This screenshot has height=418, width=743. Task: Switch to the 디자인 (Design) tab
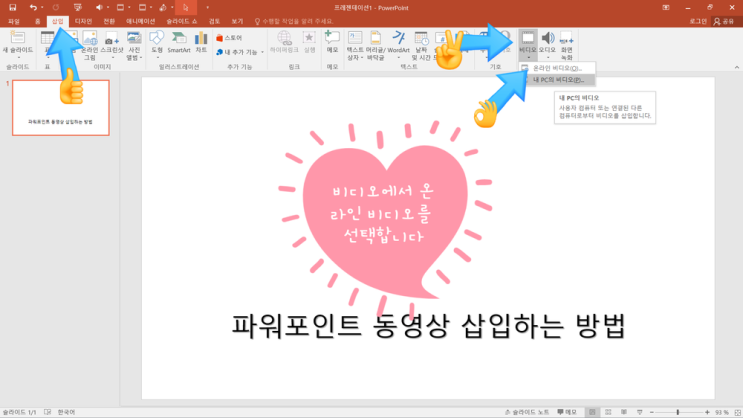pos(83,21)
